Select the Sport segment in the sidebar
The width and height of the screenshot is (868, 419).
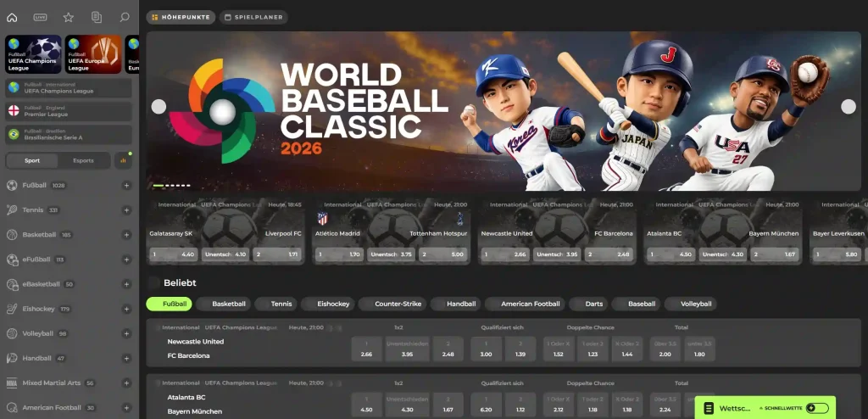(32, 160)
